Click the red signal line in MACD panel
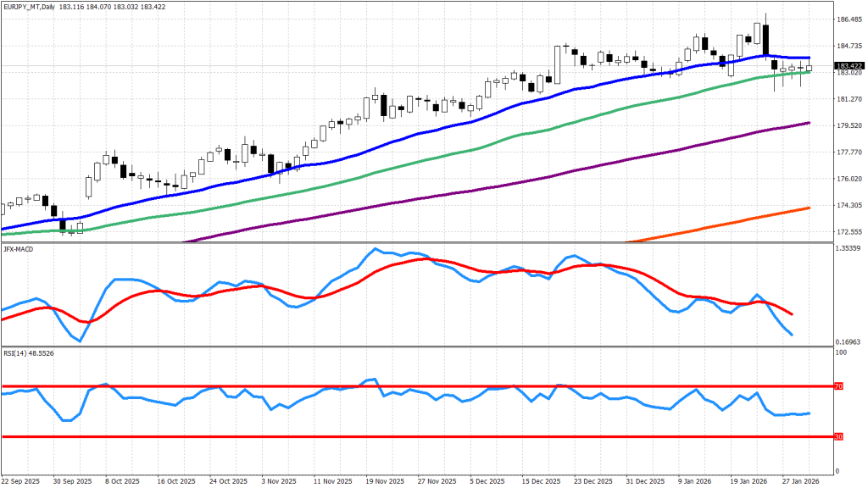The width and height of the screenshot is (868, 488). [x=424, y=259]
